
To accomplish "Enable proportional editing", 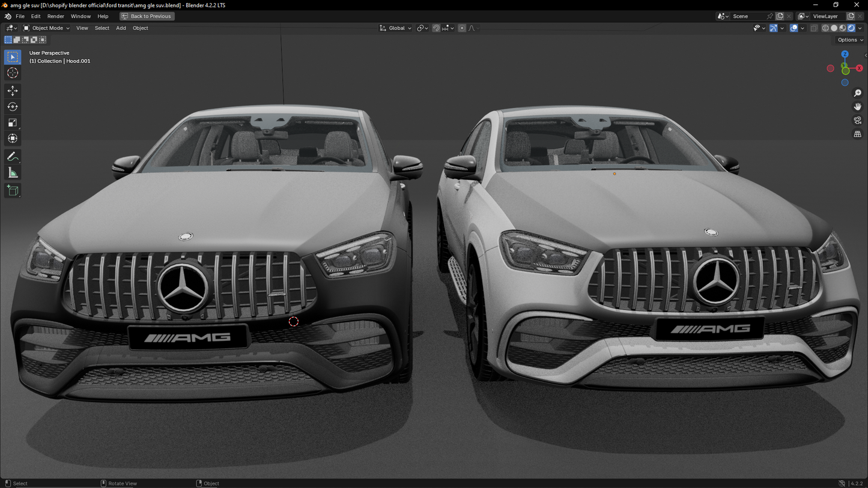I will (461, 28).
